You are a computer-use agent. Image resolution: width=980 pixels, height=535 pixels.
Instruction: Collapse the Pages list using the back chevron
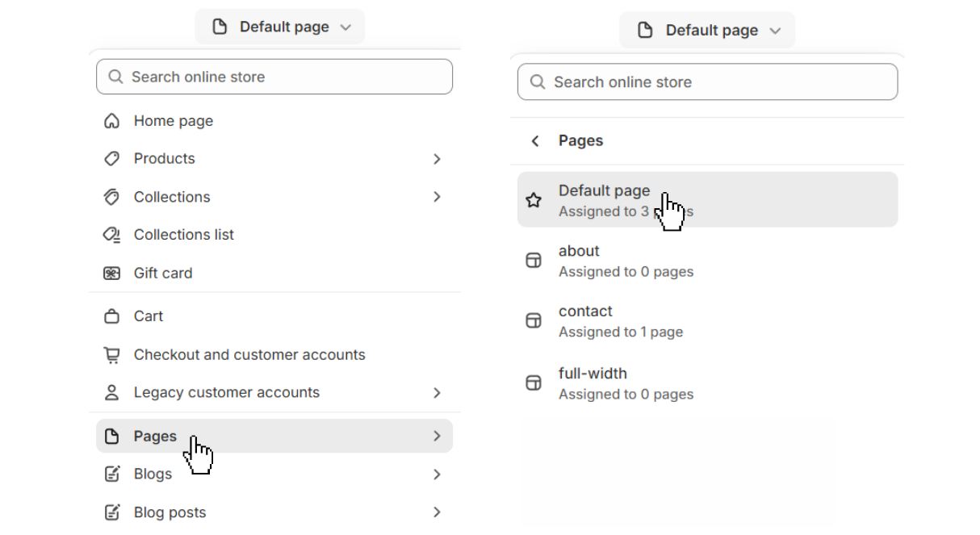534,140
